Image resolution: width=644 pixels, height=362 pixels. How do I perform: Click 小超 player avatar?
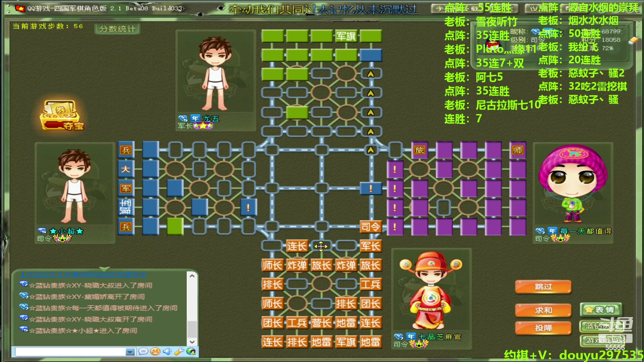(74, 185)
